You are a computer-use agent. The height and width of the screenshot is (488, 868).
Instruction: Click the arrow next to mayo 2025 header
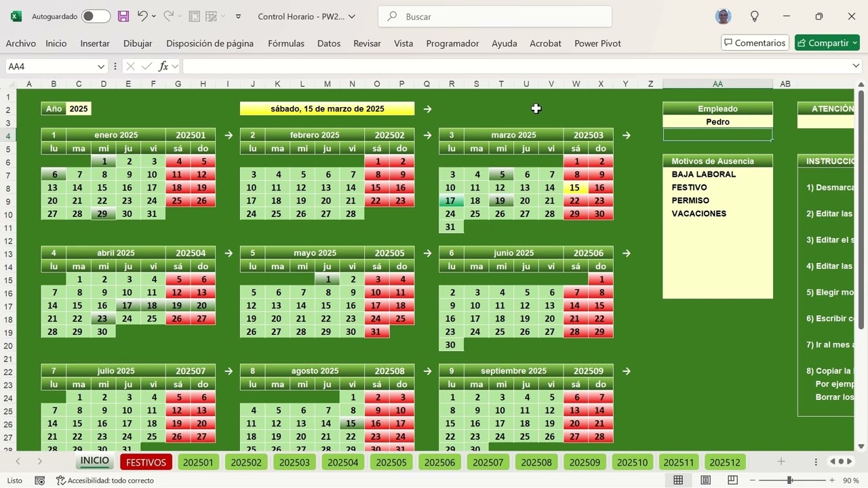[x=427, y=253]
